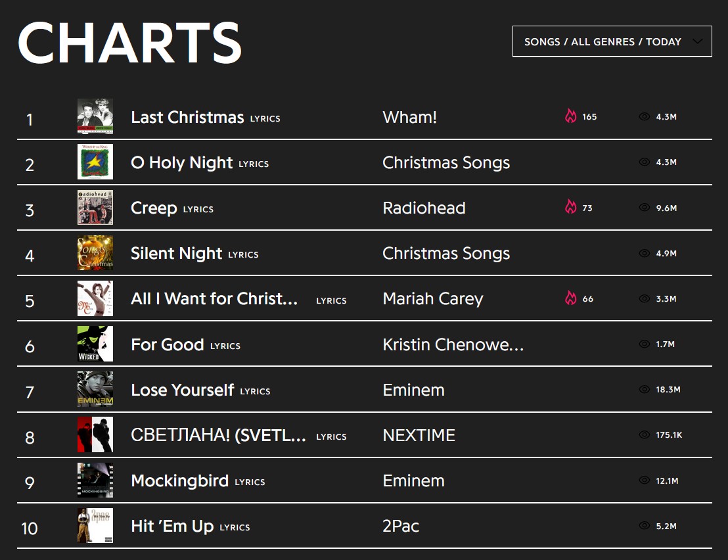Open the Creep song title link
Viewport: 728px width, 560px height.
tap(154, 208)
